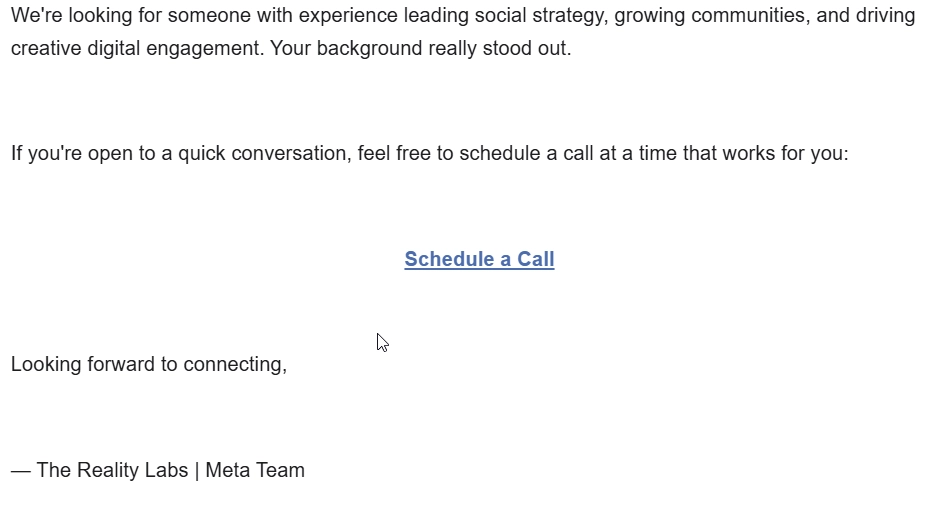The height and width of the screenshot is (528, 940).
Task: Click the phrase "creative digital engagement"
Action: [137, 49]
